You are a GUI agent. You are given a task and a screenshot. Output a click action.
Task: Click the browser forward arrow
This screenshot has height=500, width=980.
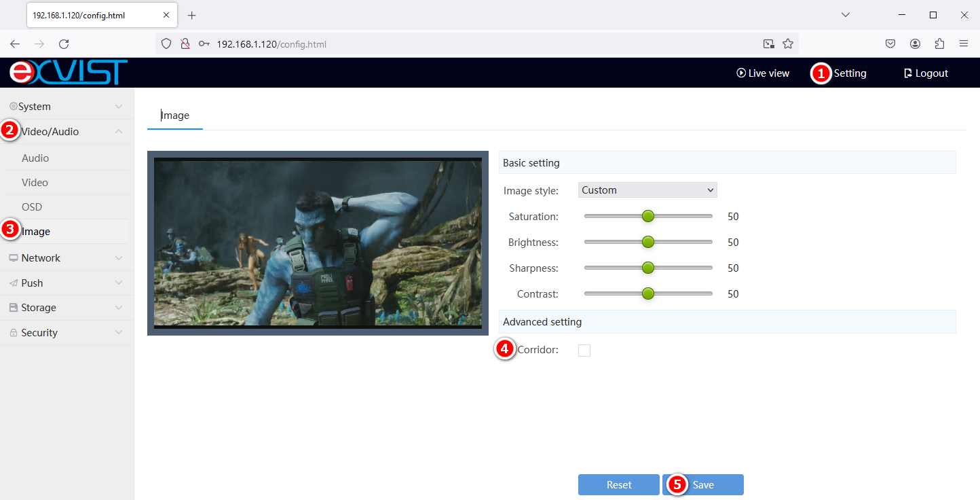click(39, 43)
